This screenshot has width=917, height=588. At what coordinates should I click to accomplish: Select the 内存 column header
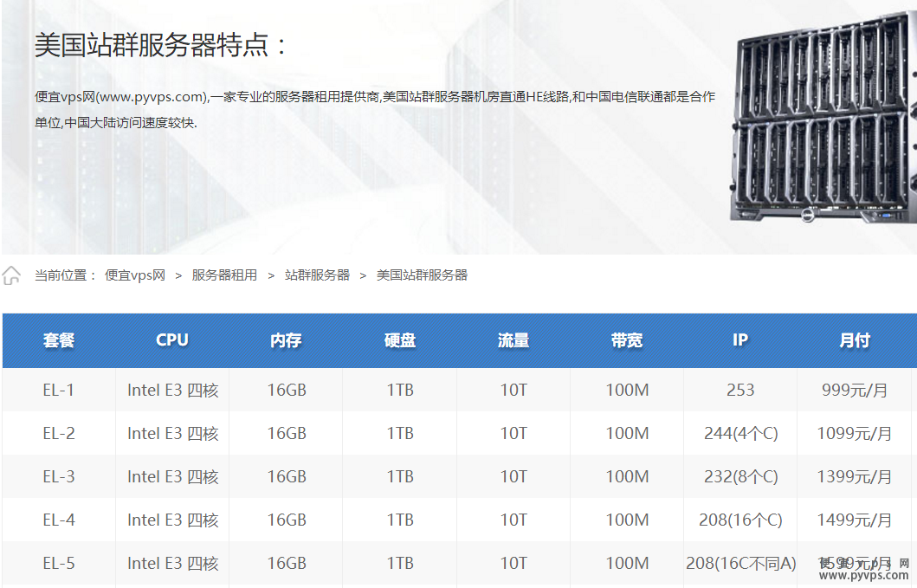(286, 340)
